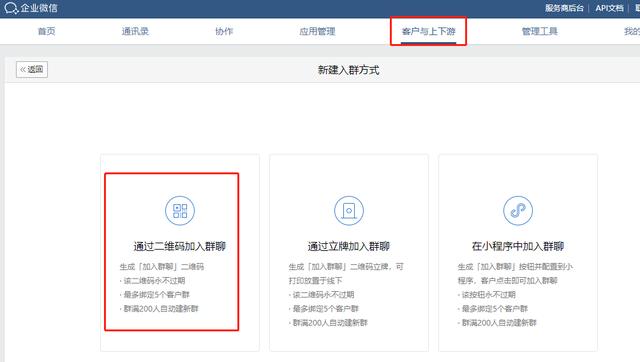Go back with the 返回 button

(x=32, y=69)
